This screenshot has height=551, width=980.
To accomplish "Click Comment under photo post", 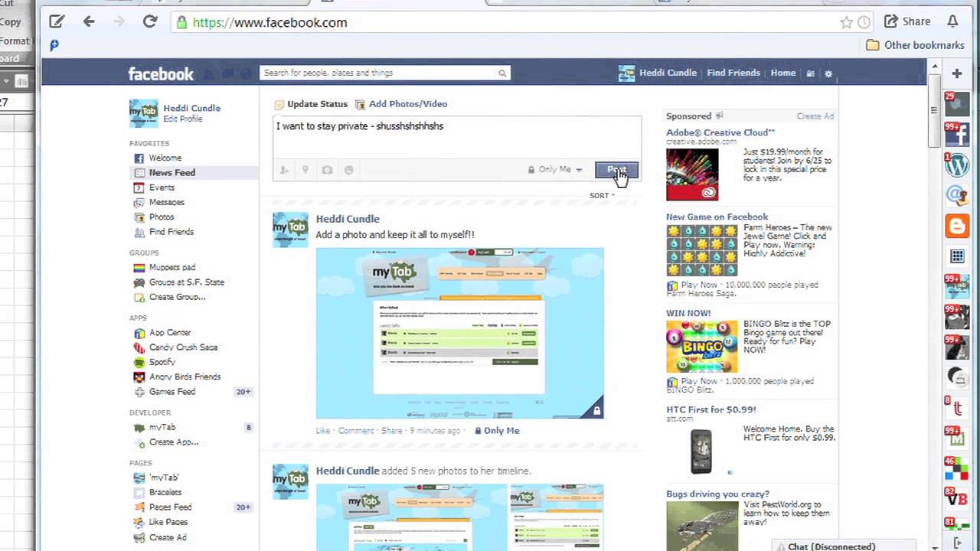I will tap(356, 431).
